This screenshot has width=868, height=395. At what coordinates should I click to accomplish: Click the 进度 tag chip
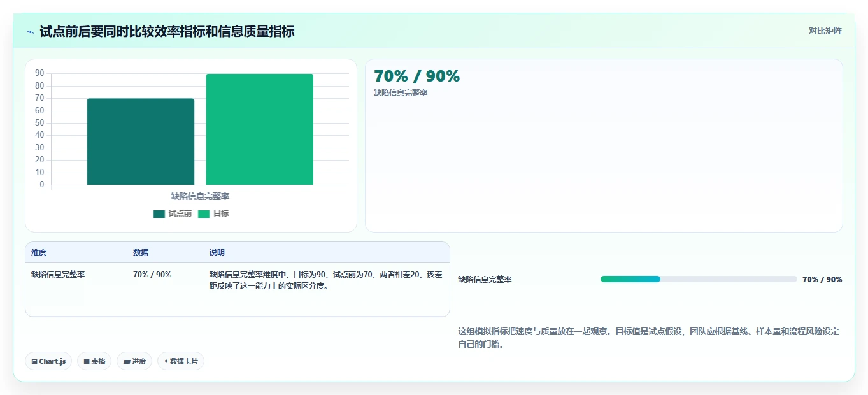pos(134,361)
